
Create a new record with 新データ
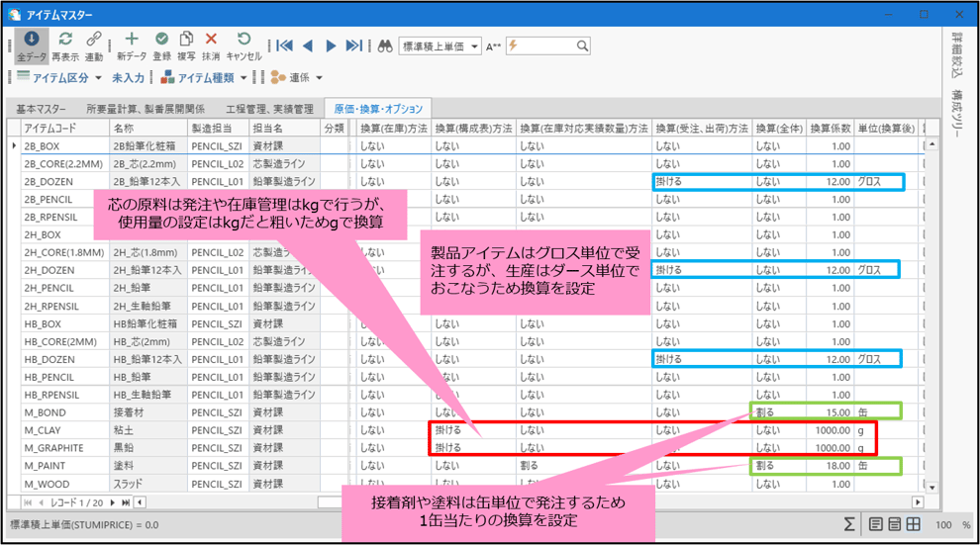[131, 45]
